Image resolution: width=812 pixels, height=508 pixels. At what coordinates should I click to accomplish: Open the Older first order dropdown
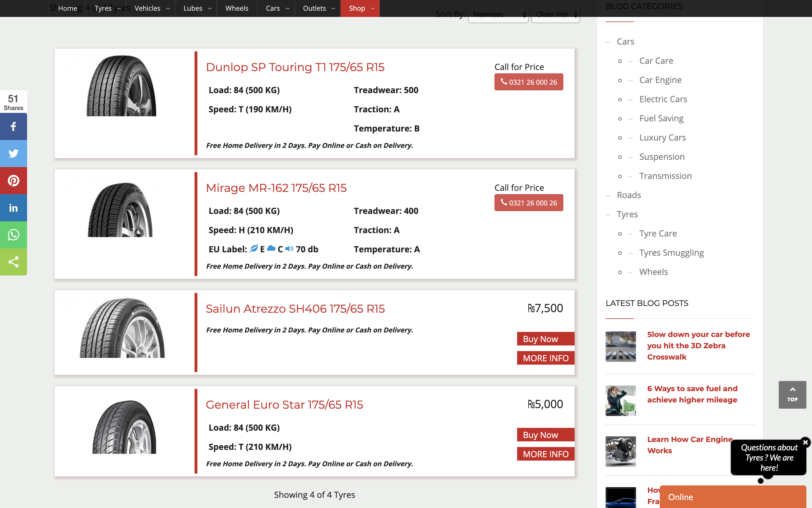click(556, 14)
